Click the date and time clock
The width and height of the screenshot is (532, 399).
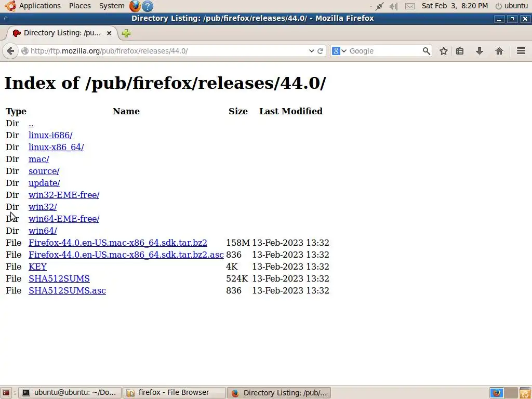pyautogui.click(x=455, y=6)
